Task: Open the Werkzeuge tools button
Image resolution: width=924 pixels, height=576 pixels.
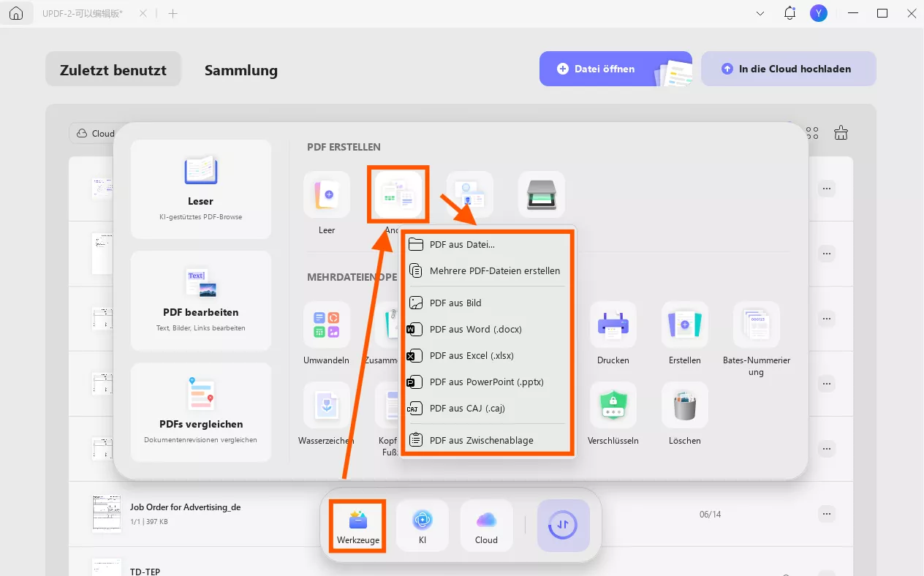Action: click(x=358, y=526)
